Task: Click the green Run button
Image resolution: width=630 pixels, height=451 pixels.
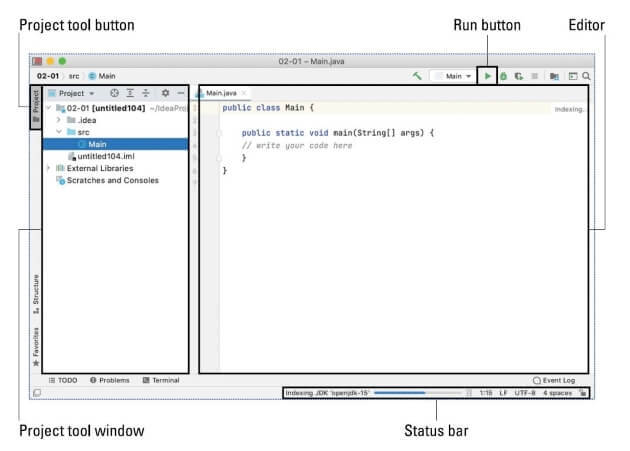Action: click(487, 76)
